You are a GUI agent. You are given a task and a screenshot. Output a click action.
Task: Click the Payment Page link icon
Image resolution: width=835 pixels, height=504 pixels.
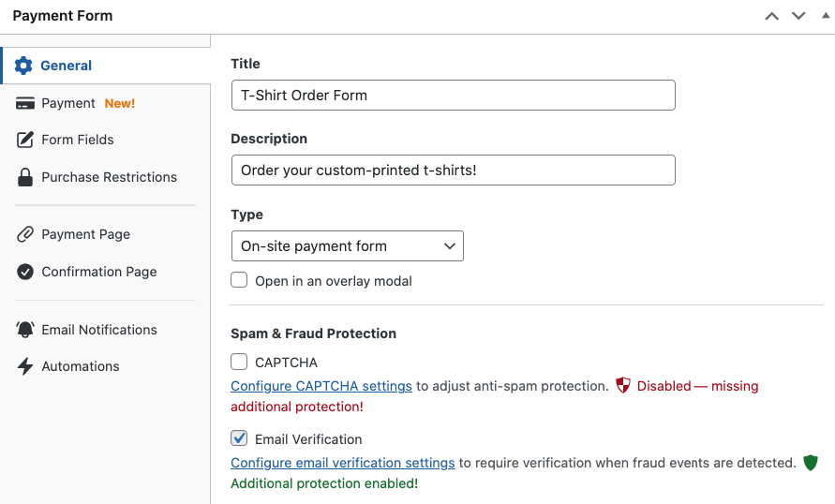point(25,234)
